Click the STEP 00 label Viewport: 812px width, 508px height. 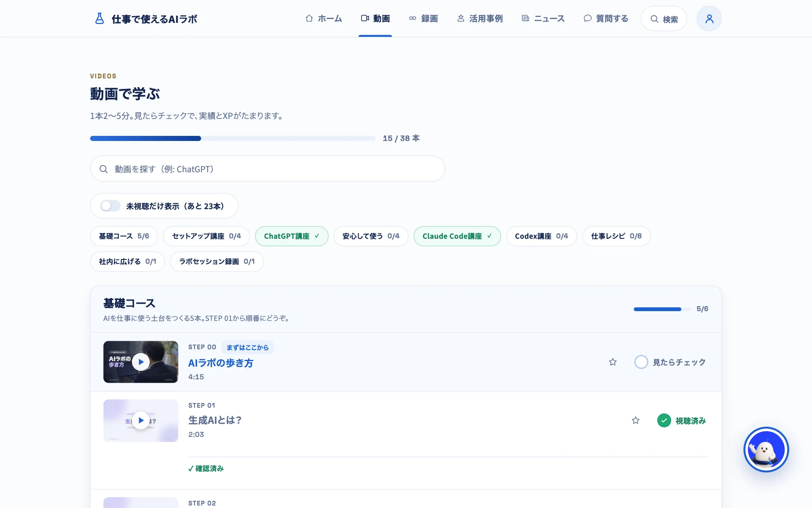pyautogui.click(x=202, y=347)
